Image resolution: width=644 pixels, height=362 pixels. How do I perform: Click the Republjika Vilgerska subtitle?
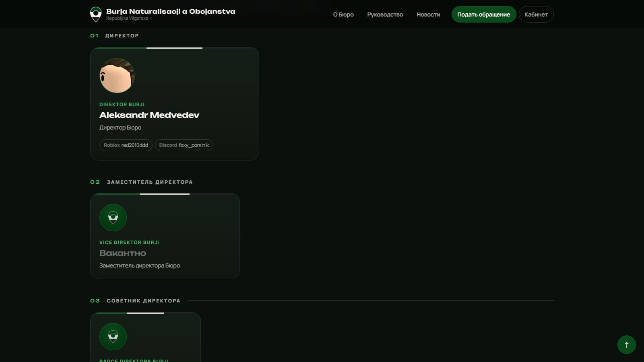(127, 19)
